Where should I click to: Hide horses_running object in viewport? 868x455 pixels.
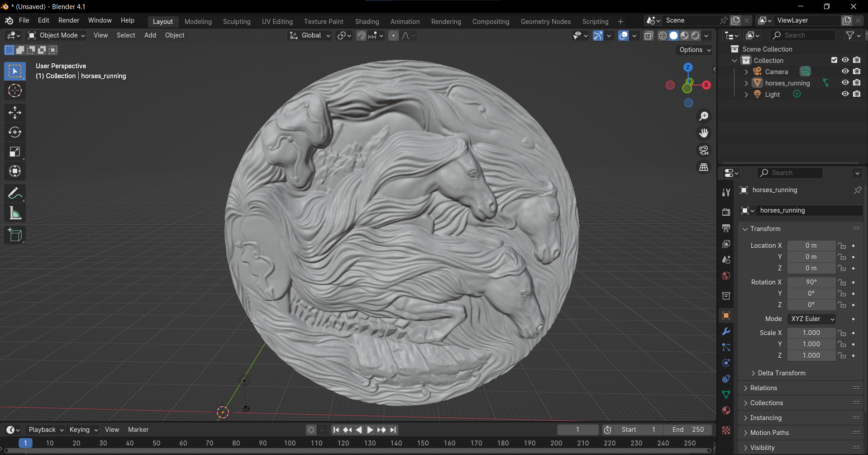[845, 83]
